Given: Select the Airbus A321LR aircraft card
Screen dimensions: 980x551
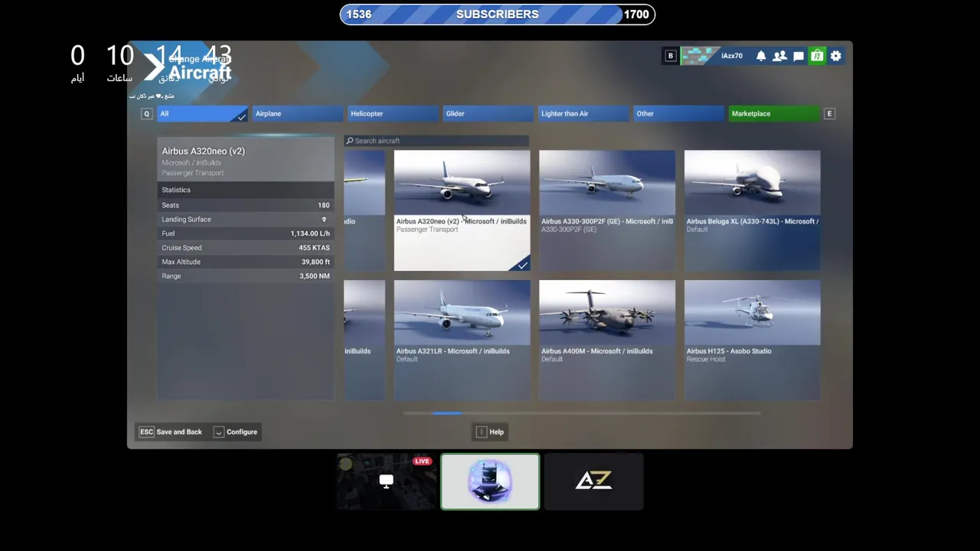Looking at the screenshot, I should coord(462,340).
